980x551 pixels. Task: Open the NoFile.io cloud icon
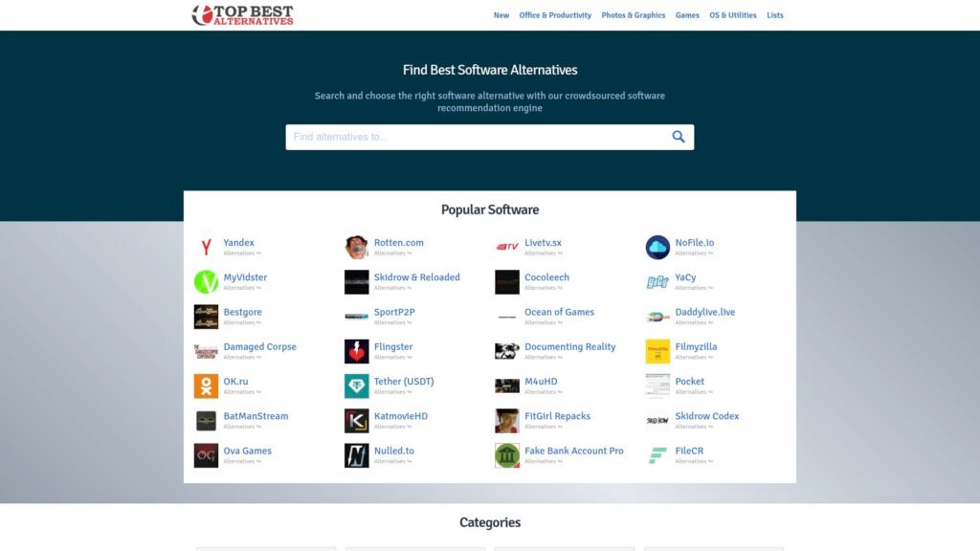pyautogui.click(x=657, y=248)
